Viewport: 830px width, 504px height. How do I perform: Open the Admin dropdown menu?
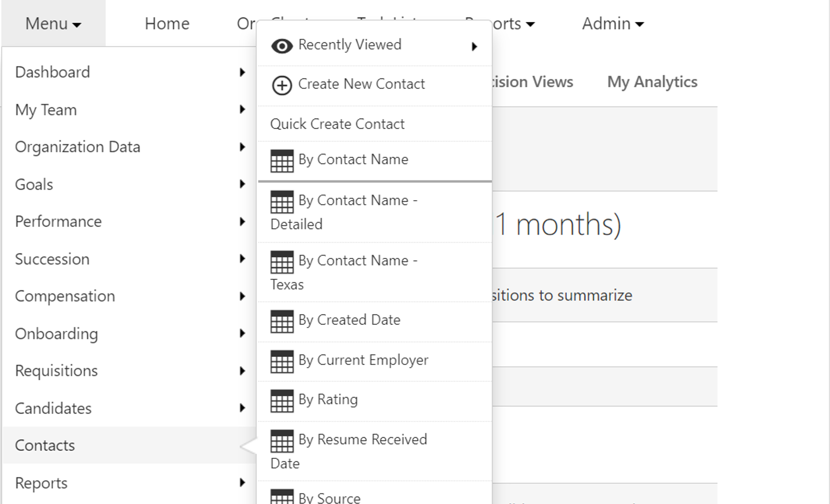pos(613,23)
